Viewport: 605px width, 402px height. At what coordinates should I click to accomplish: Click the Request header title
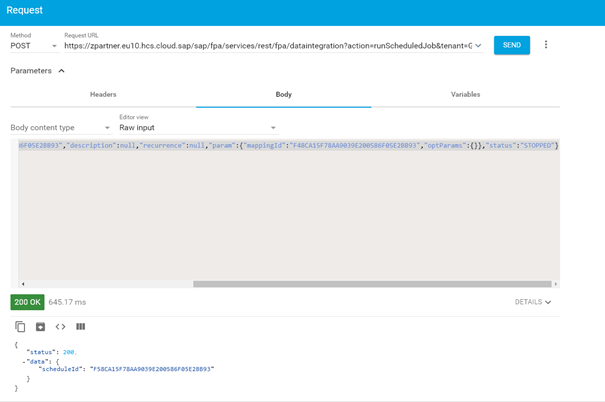pyautogui.click(x=25, y=10)
